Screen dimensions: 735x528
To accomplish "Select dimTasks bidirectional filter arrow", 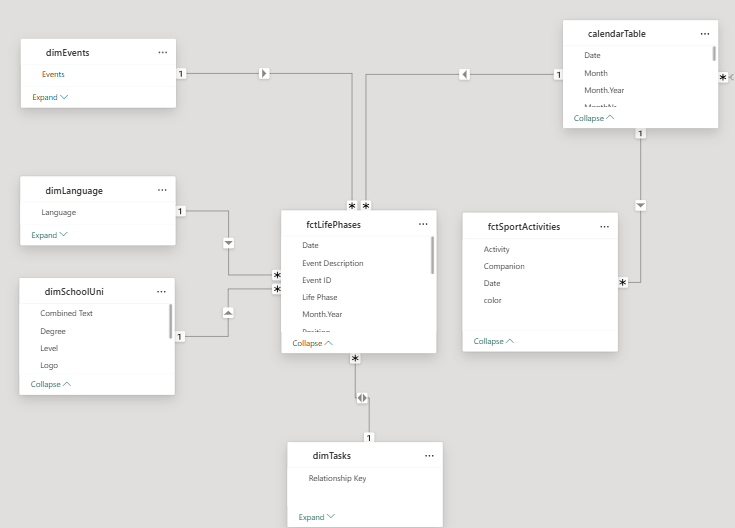I will (x=362, y=398).
